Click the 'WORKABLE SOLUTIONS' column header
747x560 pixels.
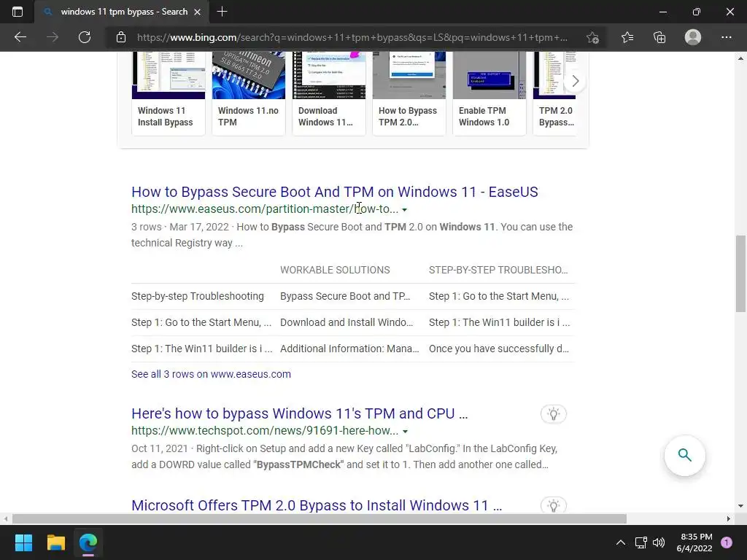tap(335, 270)
